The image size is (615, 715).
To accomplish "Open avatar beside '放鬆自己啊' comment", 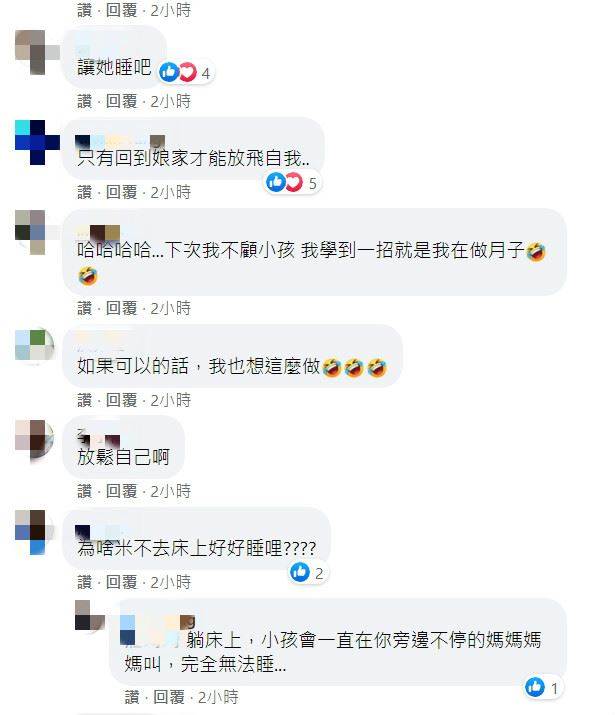I will coord(34,439).
